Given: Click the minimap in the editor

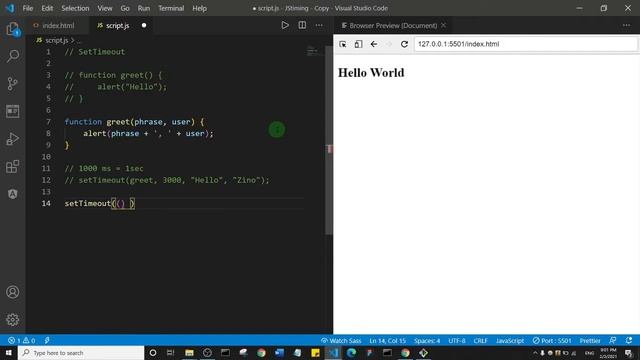Looking at the screenshot, I should 312,51.
